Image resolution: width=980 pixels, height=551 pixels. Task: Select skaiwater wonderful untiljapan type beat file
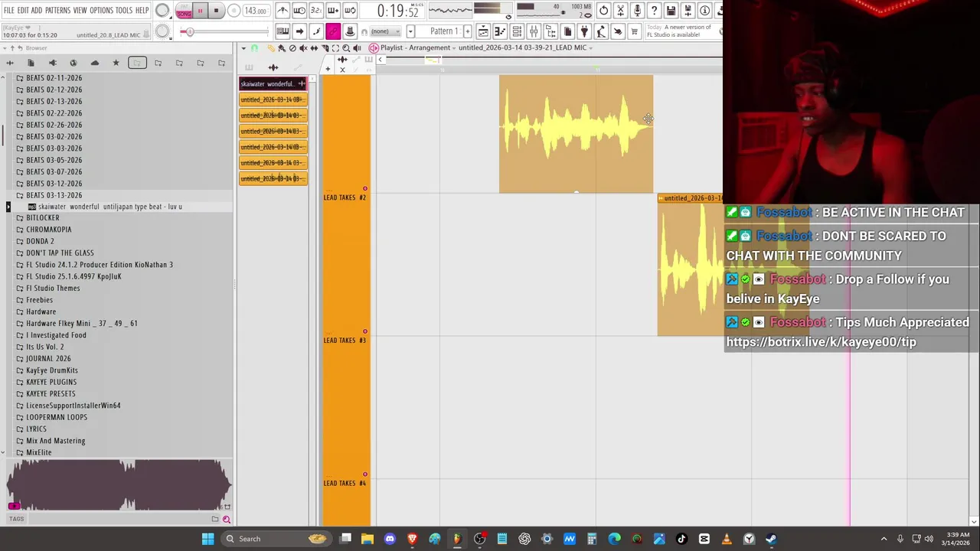coord(109,207)
